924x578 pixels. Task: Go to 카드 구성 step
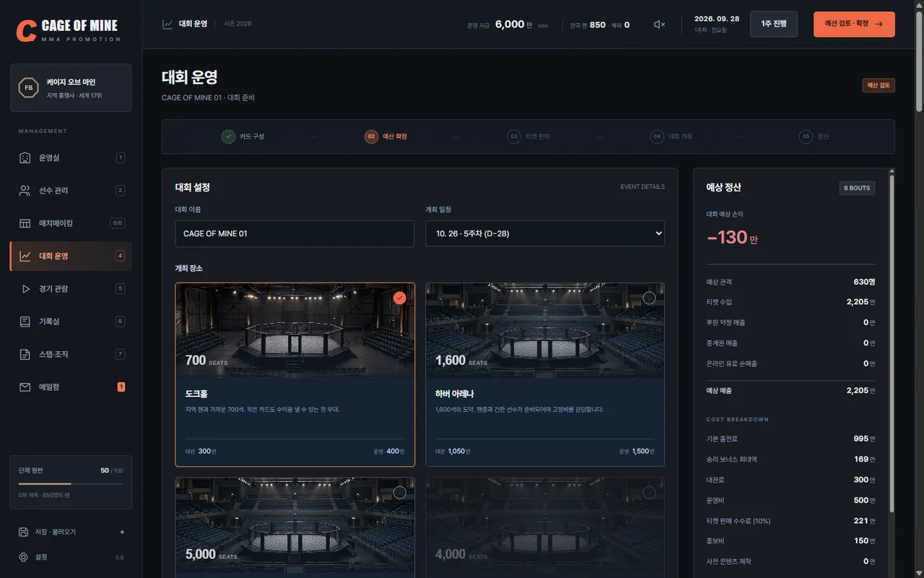[x=243, y=137]
